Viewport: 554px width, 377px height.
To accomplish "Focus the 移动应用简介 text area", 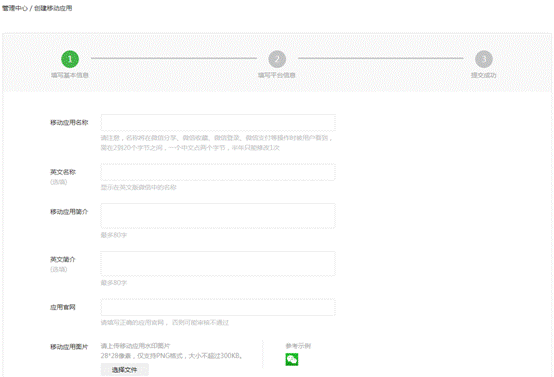I will (x=218, y=216).
